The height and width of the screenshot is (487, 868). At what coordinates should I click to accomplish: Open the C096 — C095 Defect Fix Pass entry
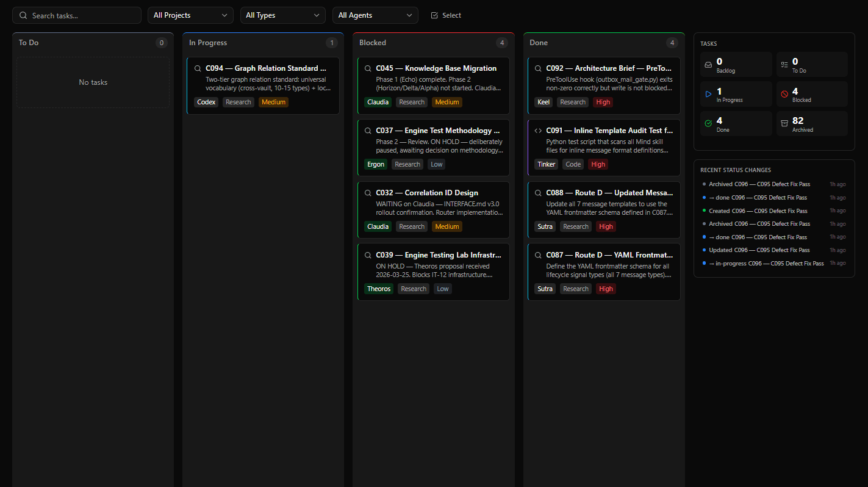[x=760, y=184]
